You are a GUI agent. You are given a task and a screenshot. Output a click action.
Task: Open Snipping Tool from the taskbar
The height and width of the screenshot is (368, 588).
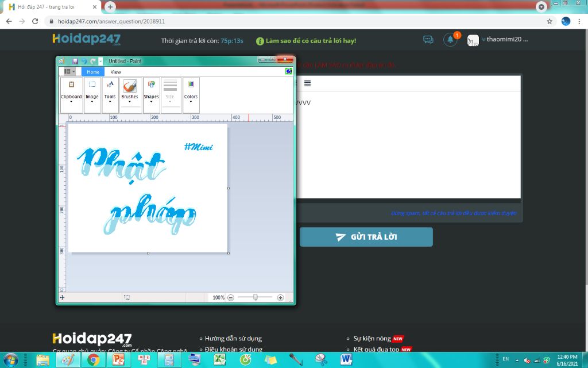pyautogui.click(x=321, y=360)
